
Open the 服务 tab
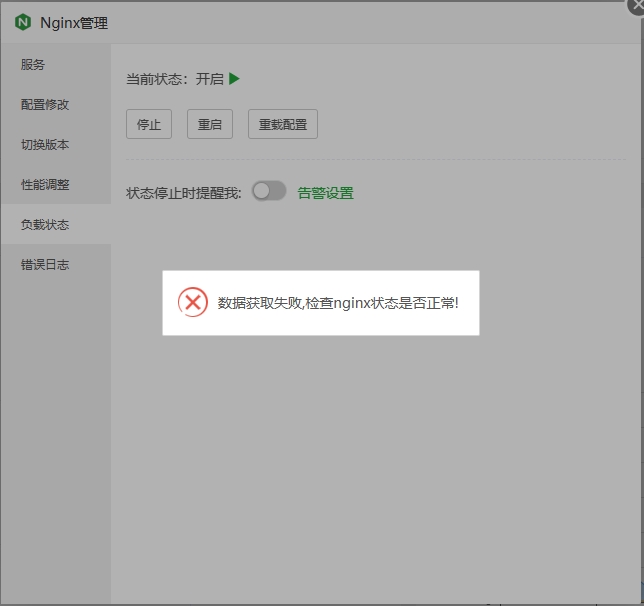coord(55,65)
